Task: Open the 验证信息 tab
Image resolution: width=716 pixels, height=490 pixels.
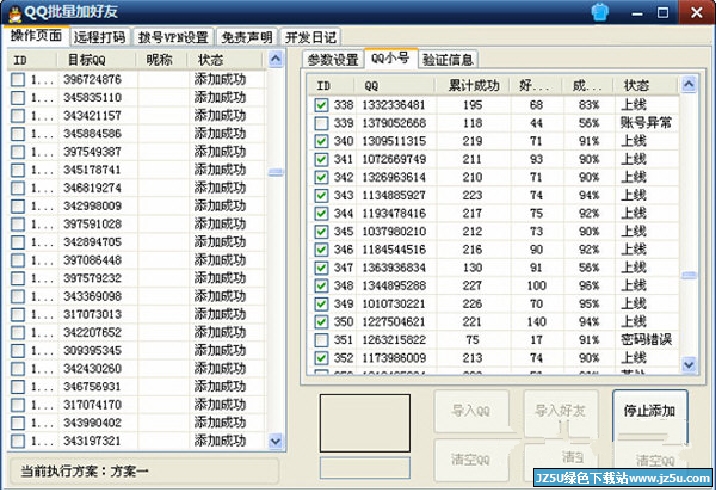Action: pyautogui.click(x=448, y=60)
